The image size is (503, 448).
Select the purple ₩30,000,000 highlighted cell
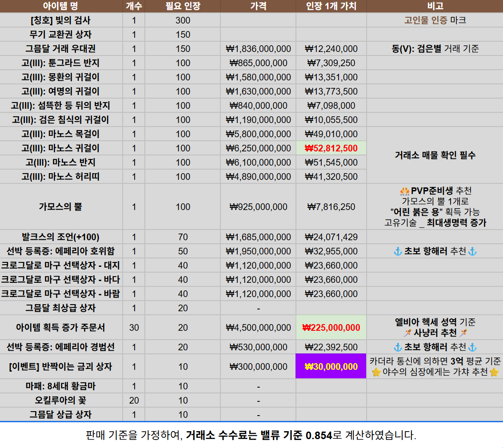click(x=331, y=367)
